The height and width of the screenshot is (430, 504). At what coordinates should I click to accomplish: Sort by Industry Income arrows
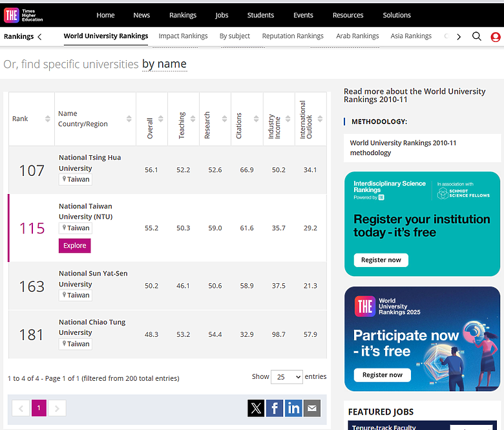coord(288,119)
